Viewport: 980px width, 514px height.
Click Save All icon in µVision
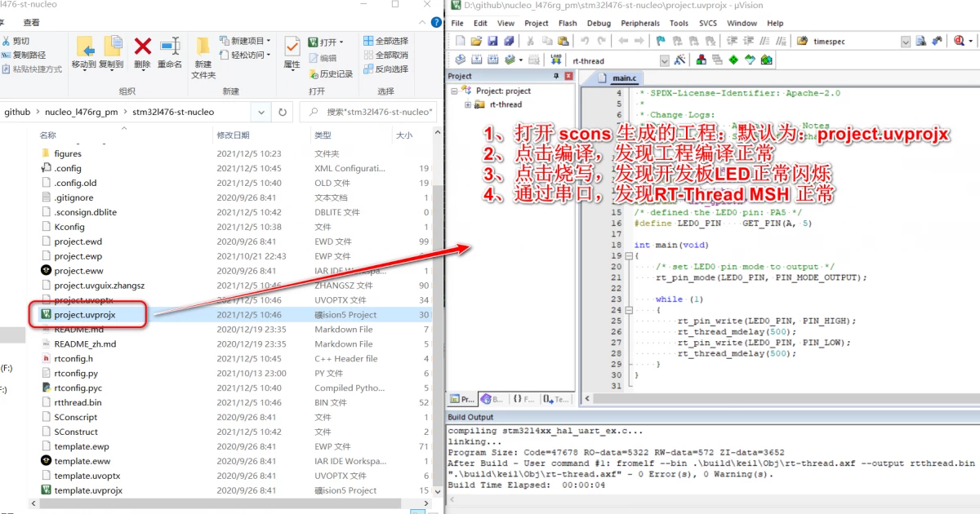[x=509, y=41]
